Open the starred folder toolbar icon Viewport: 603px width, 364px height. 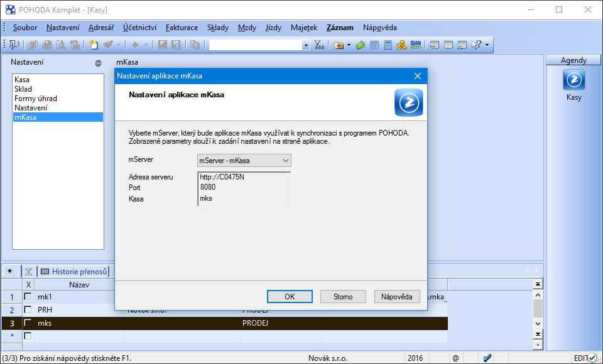tap(339, 45)
